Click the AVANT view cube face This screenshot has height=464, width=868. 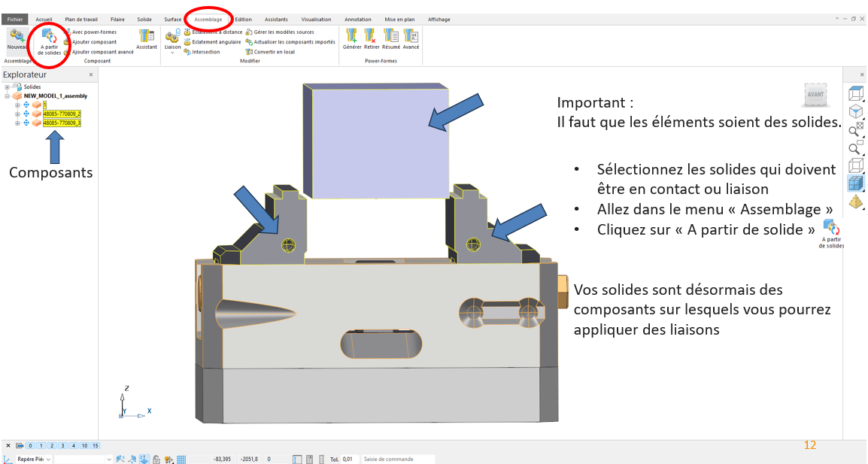(815, 95)
